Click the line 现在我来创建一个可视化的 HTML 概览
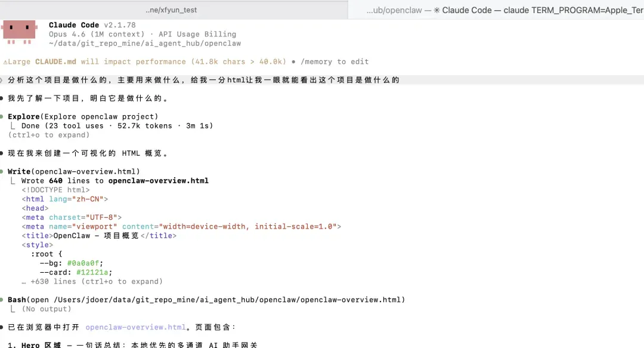This screenshot has width=644, height=348. click(88, 153)
